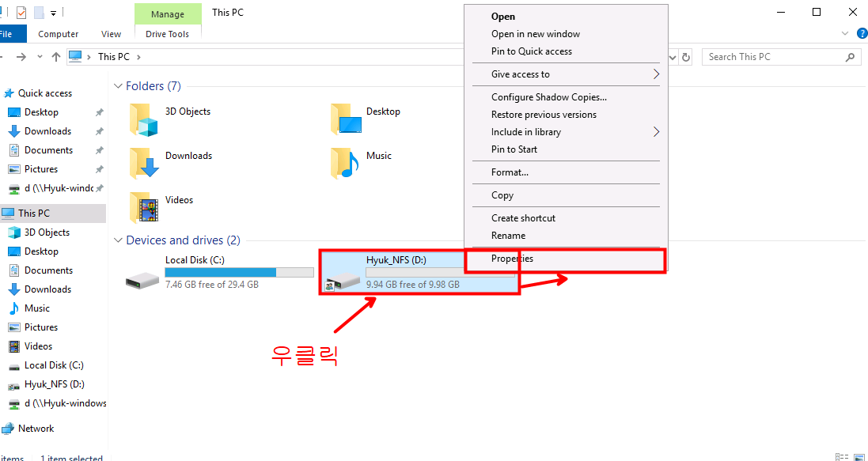Open Quick access in navigation pane
This screenshot has height=461, width=868.
45,93
